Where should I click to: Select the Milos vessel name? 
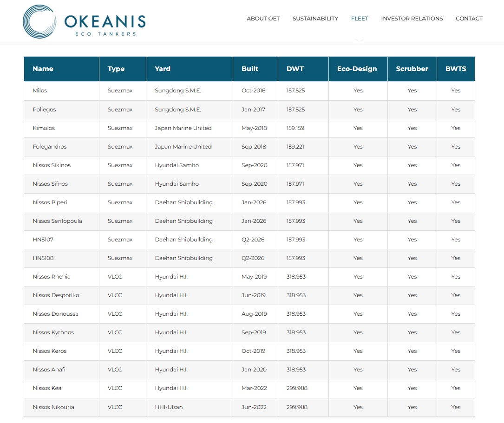(40, 91)
